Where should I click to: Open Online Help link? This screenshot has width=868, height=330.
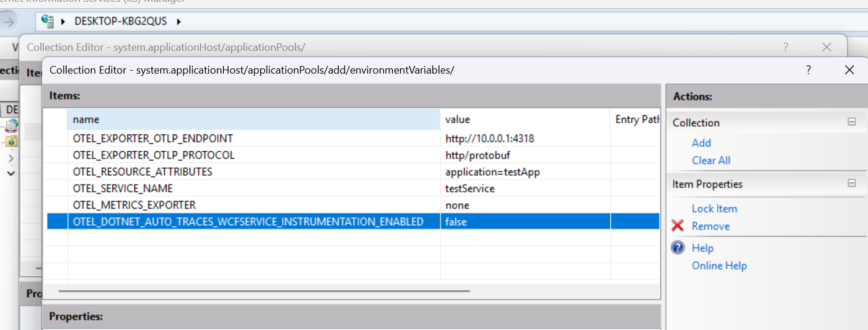coord(719,266)
